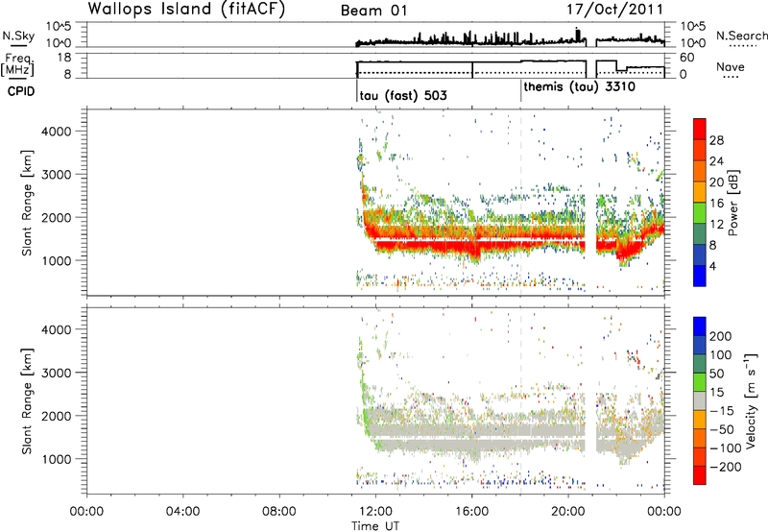Click the 'Time UT' axis label
Viewport: 768px width, 532px height.
[x=375, y=526]
